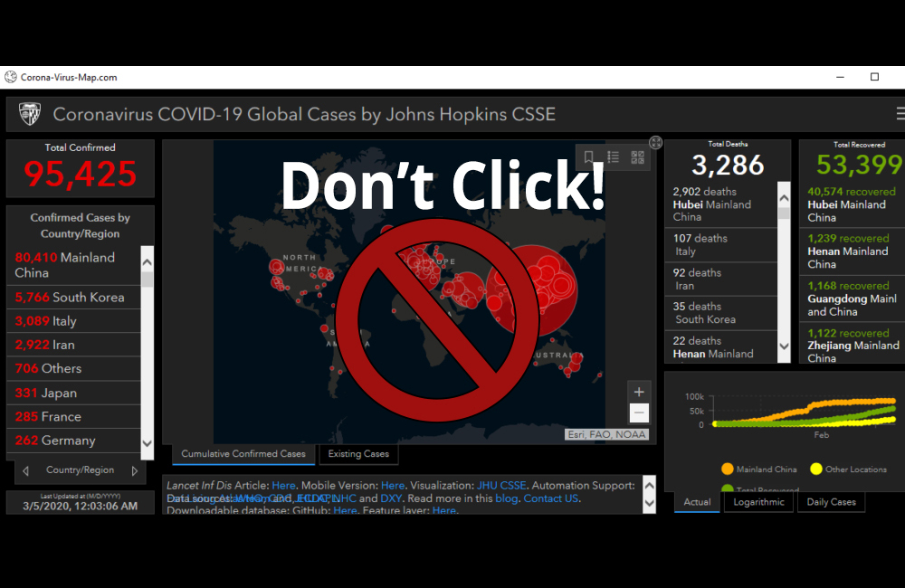Select '107 deaths Italy' entry
Screen dimensions: 905x588
(721, 244)
